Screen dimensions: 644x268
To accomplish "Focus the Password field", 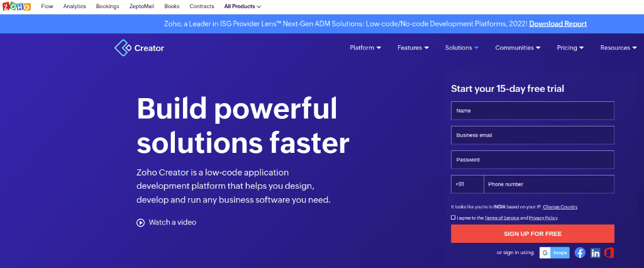I will 533,160.
